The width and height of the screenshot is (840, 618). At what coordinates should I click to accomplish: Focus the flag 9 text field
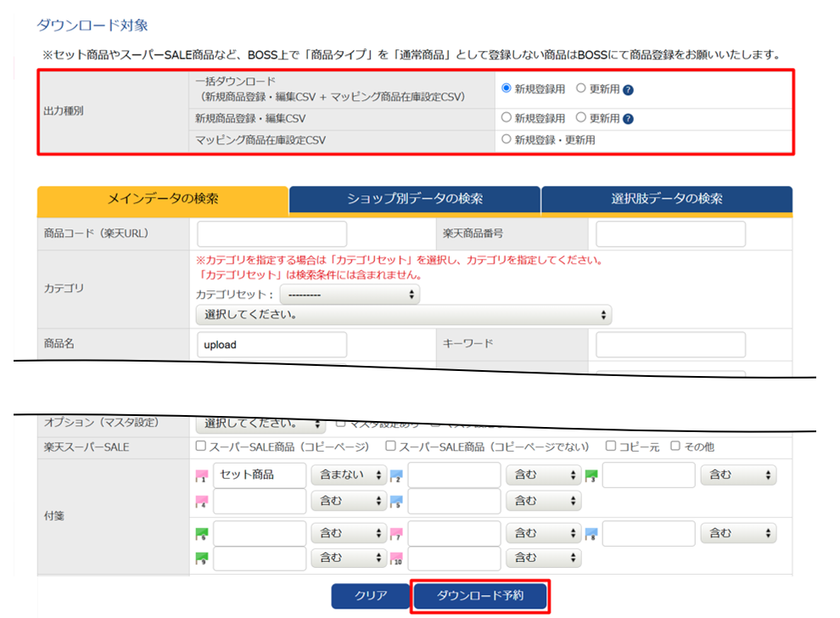coord(260,559)
